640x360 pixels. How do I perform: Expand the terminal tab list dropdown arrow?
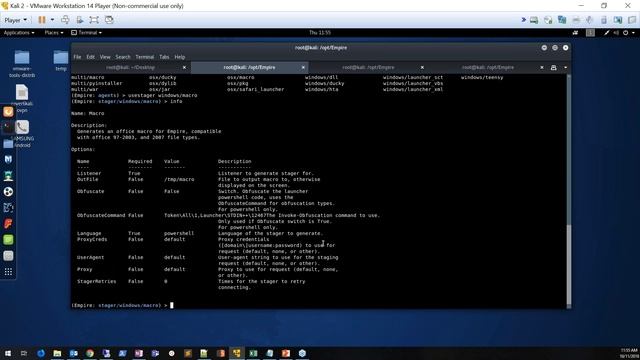click(565, 67)
